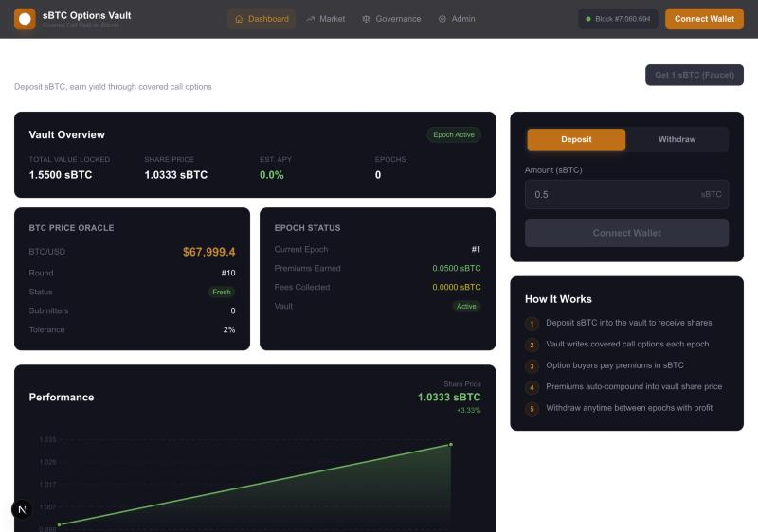Click the BTC PRICE ORACLE heading
This screenshot has height=532, width=758.
(72, 228)
